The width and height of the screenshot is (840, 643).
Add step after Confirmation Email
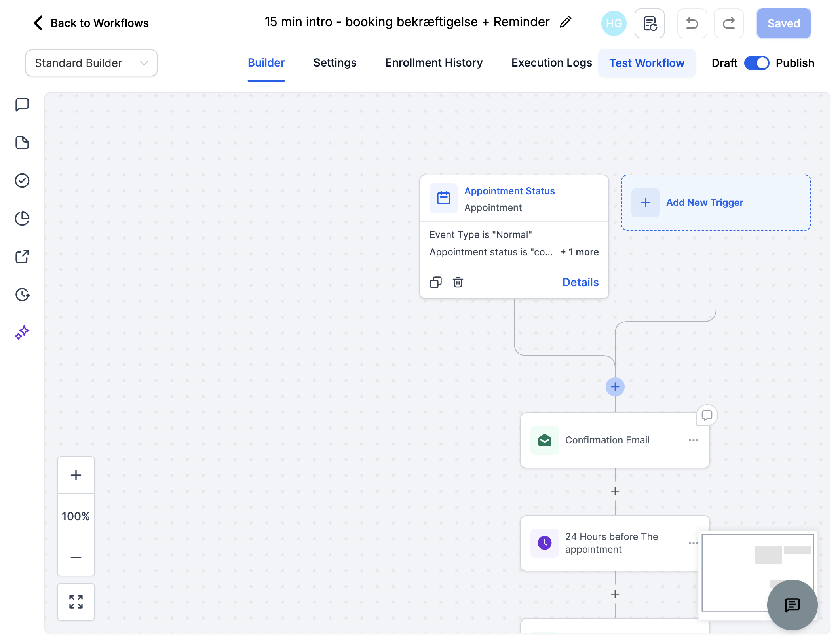pyautogui.click(x=615, y=491)
